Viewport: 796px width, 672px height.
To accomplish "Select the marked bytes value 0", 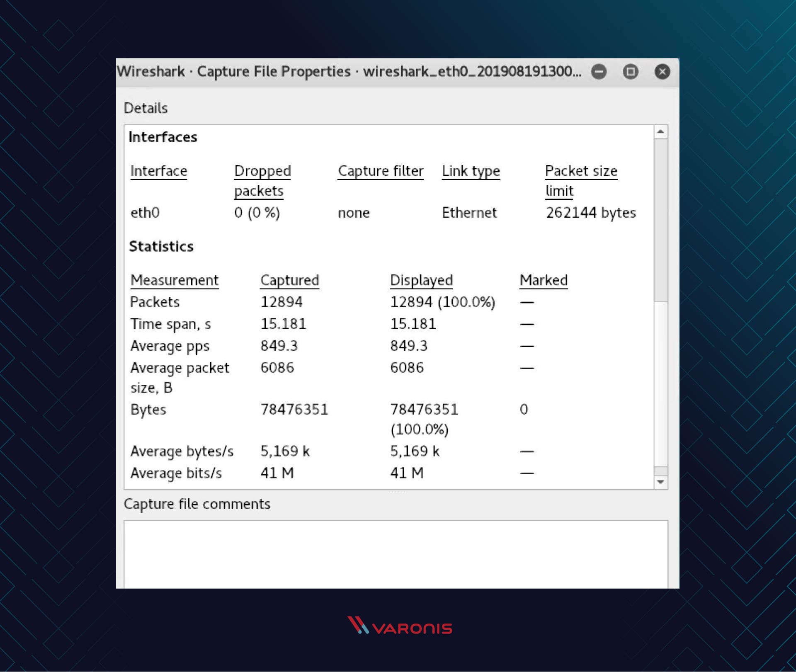I will (x=524, y=410).
